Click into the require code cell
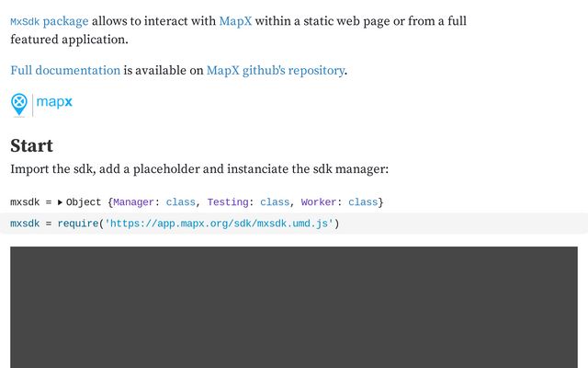588x368 pixels. pyautogui.click(x=294, y=224)
